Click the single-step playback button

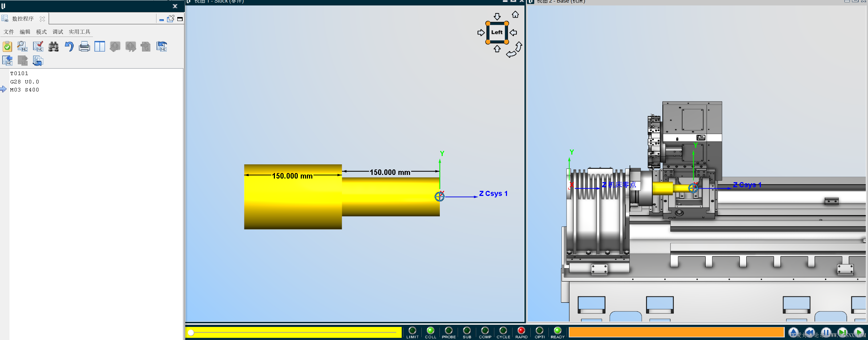(x=843, y=332)
